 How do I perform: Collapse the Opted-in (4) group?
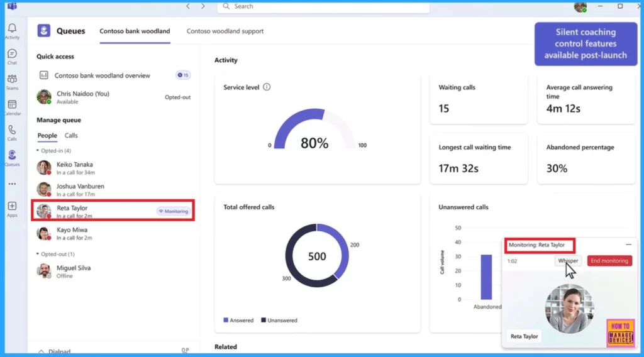(38, 151)
